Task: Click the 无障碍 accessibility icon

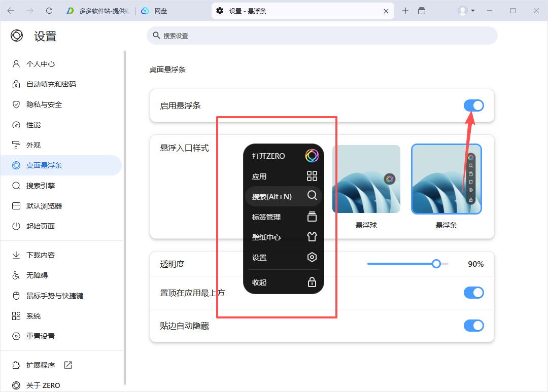Action: [x=16, y=275]
